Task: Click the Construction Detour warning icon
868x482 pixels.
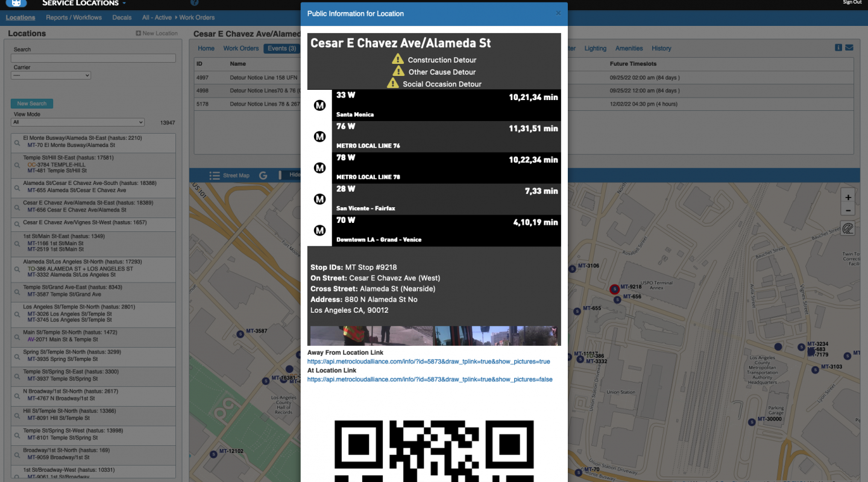Action: (x=398, y=59)
